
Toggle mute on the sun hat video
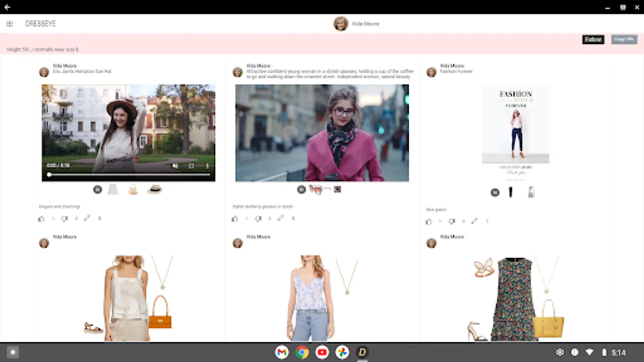coord(175,166)
